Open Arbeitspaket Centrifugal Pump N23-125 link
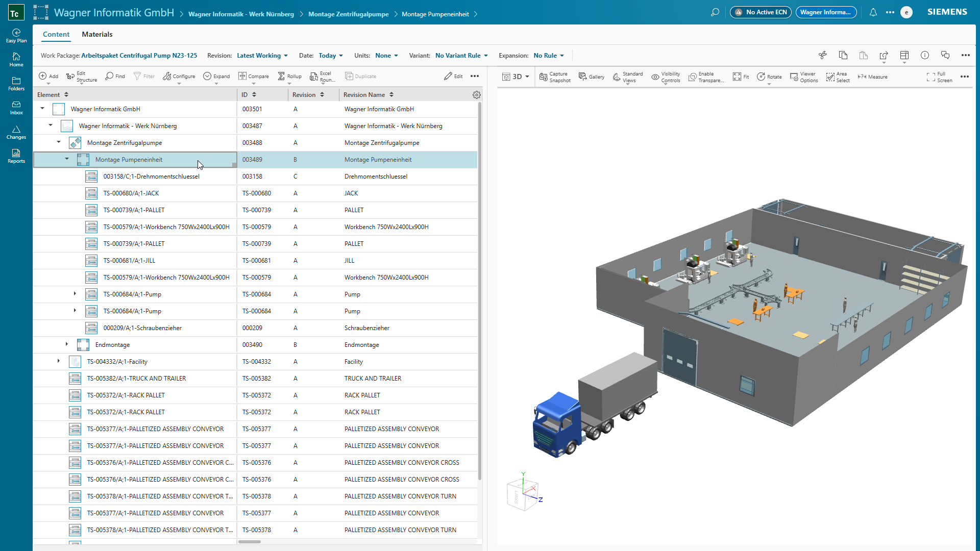The height and width of the screenshot is (551, 980). [x=139, y=56]
